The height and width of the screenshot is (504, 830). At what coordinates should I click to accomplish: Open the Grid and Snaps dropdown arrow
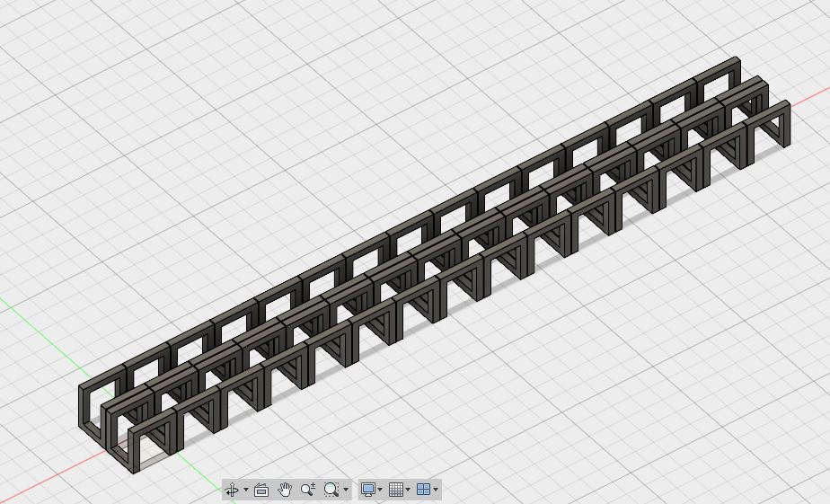[x=408, y=491]
